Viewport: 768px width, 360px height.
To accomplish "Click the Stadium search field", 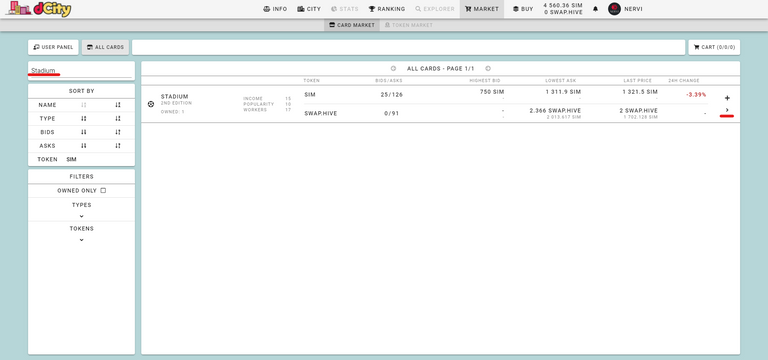I will tap(81, 71).
